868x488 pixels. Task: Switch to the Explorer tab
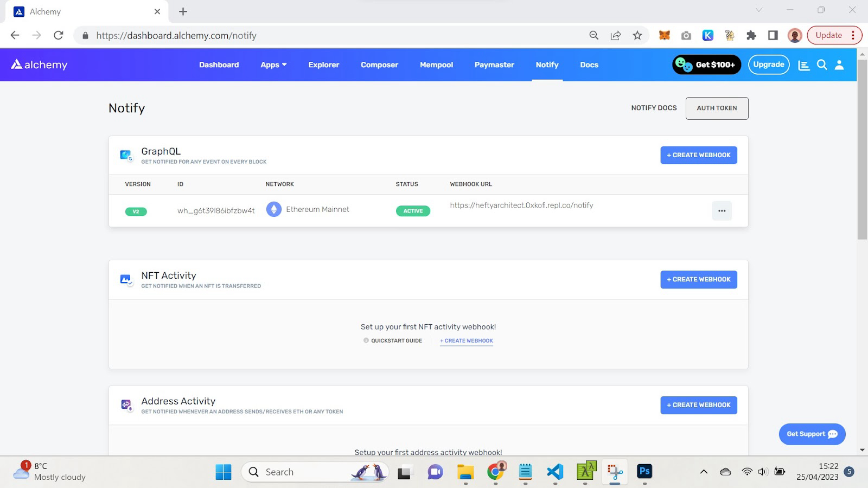(323, 65)
